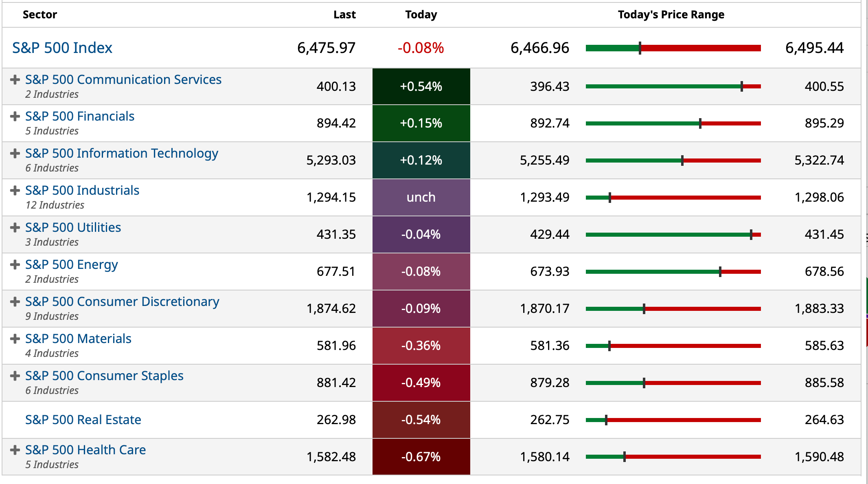Expand the Information Technology plus icon
The height and width of the screenshot is (484, 868).
15,154
